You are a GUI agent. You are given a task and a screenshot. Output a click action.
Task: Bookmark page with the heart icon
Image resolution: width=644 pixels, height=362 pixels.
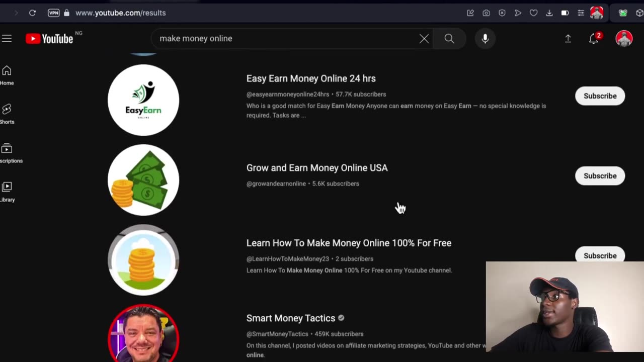click(533, 13)
